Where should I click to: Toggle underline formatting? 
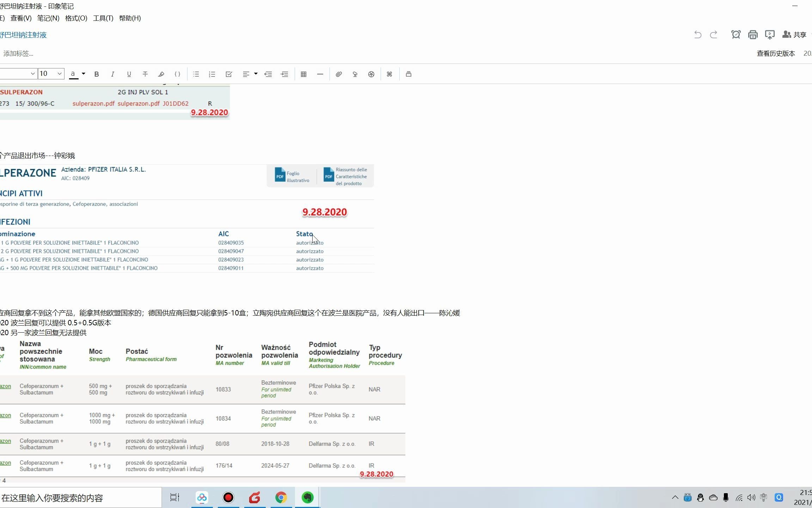(x=129, y=74)
